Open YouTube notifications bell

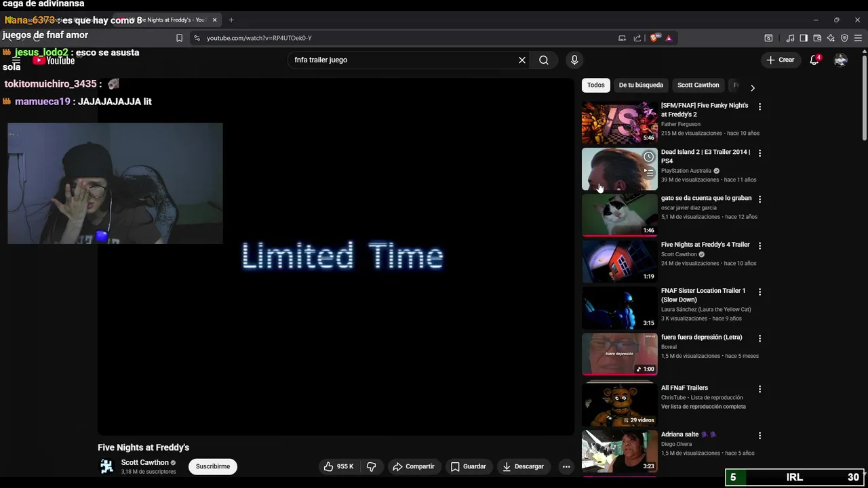click(814, 60)
